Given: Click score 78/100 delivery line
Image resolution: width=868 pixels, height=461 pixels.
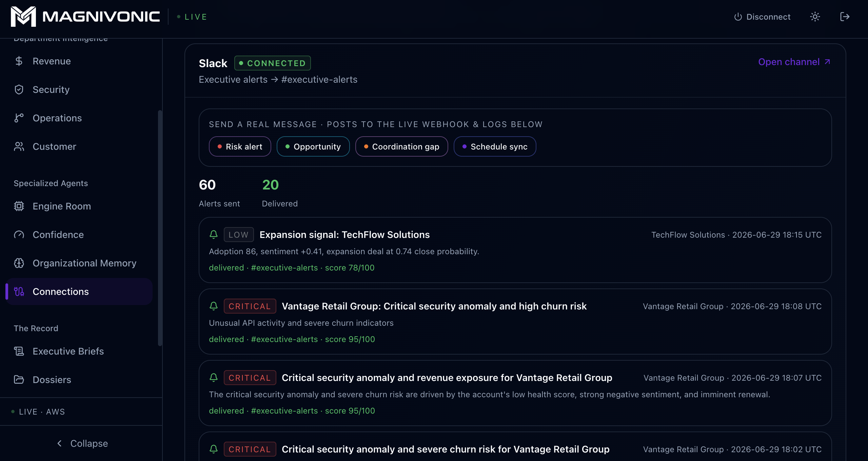Looking at the screenshot, I should (292, 267).
